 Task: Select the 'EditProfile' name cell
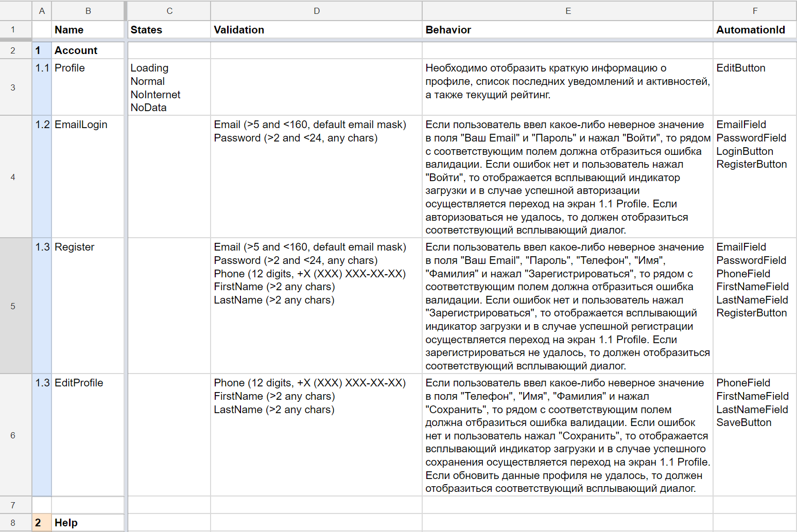[x=88, y=435]
